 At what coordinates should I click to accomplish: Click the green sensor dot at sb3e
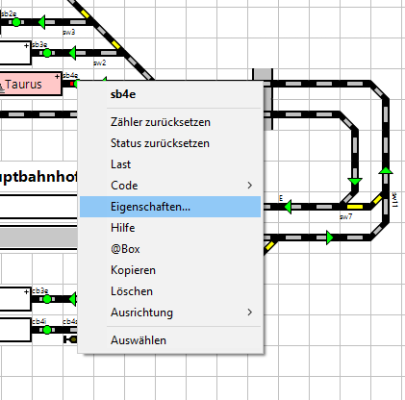(x=47, y=53)
